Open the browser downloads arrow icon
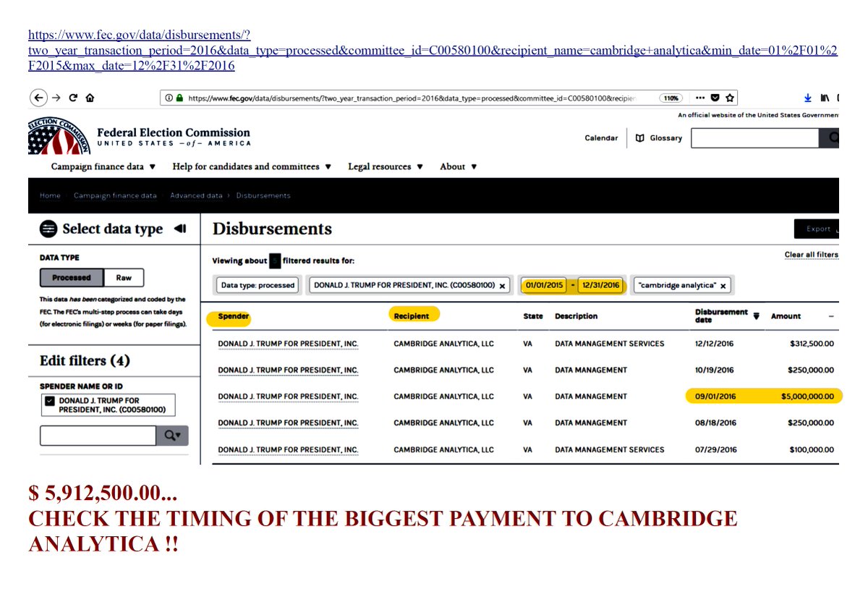Image resolution: width=868 pixels, height=610 pixels. tap(808, 98)
